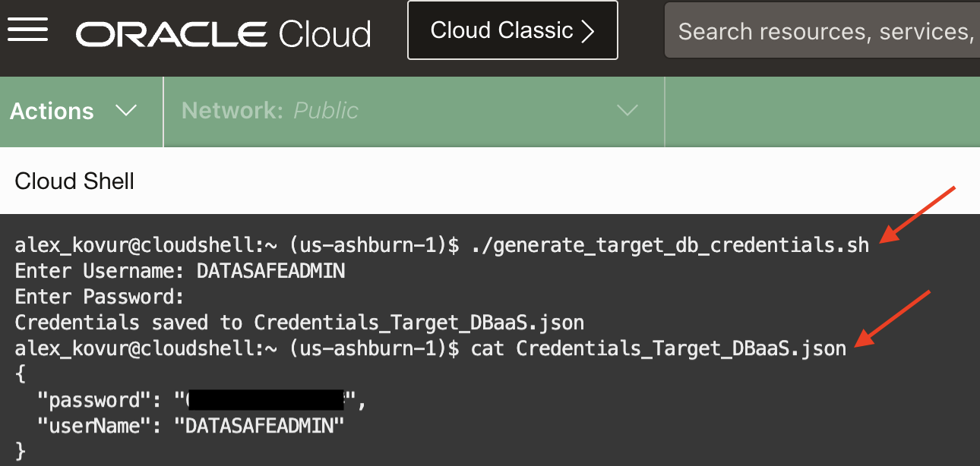
Task: Expand the Network selector chevron arrow
Action: coord(628,111)
